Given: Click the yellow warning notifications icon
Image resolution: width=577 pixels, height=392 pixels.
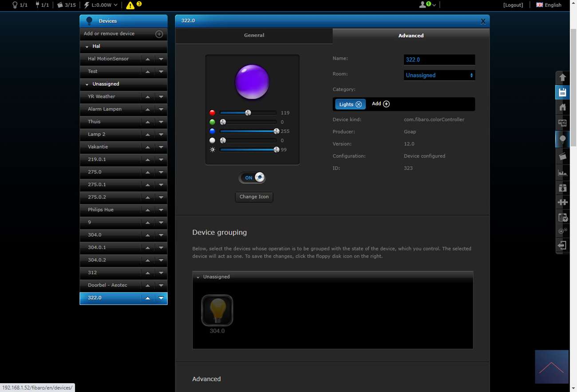Looking at the screenshot, I should click(130, 5).
